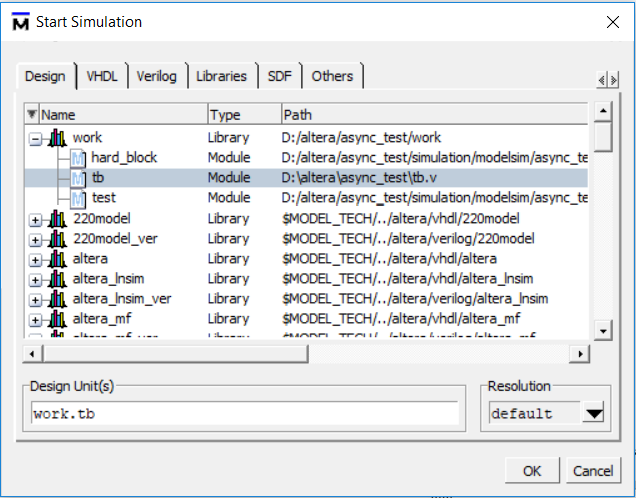The width and height of the screenshot is (636, 500).
Task: Click vertical scrollbar up arrow
Action: click(603, 111)
